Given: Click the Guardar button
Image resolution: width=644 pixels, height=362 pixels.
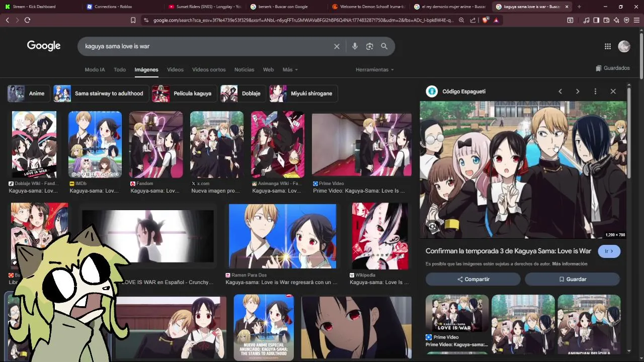Looking at the screenshot, I should pos(573,279).
